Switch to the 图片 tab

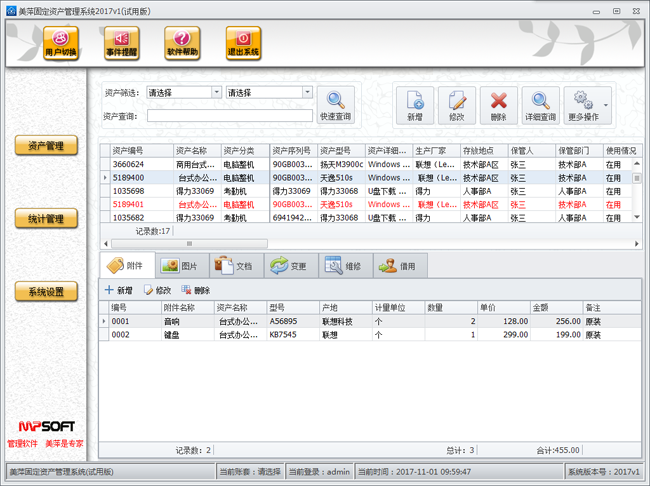(x=180, y=267)
